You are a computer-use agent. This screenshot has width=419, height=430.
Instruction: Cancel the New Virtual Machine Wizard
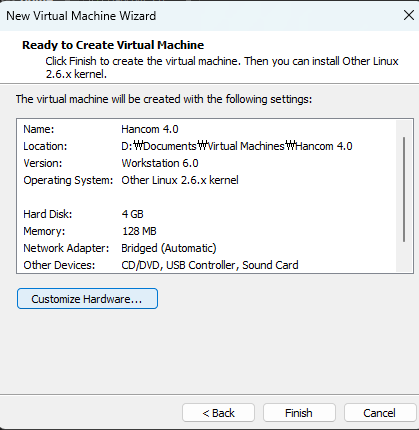tap(380, 413)
